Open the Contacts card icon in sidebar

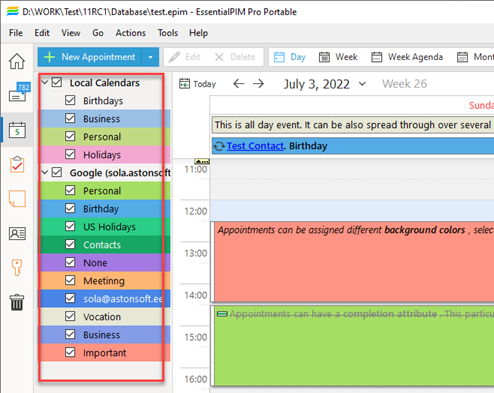[x=17, y=233]
